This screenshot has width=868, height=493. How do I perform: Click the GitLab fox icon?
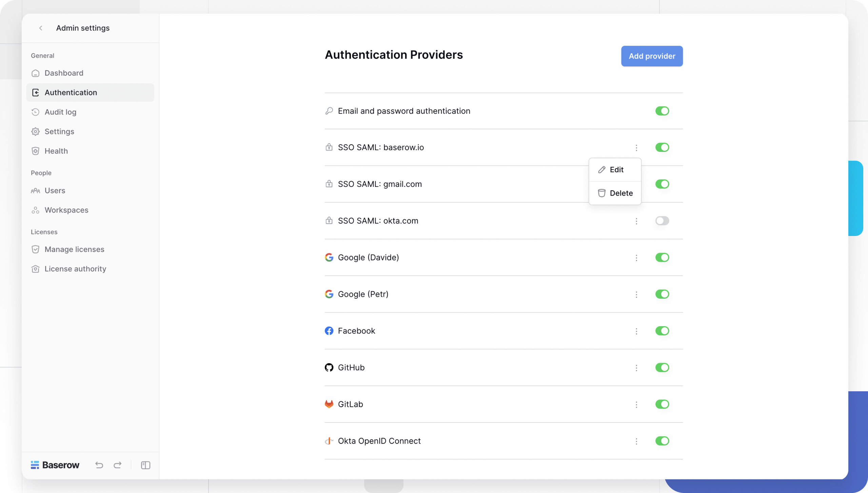click(x=329, y=404)
